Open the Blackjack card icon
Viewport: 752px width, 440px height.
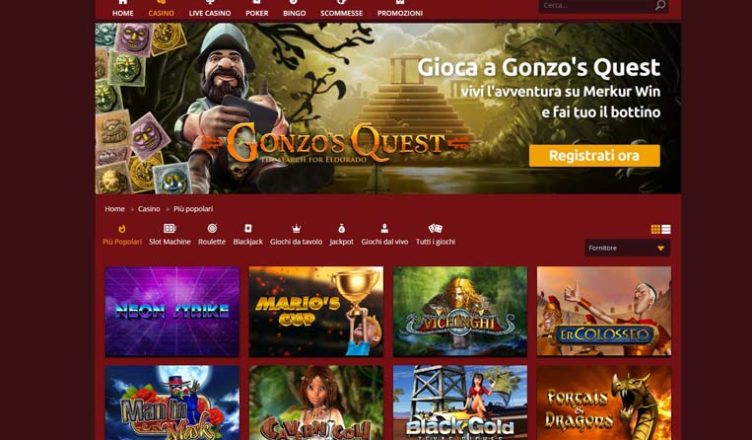point(248,228)
